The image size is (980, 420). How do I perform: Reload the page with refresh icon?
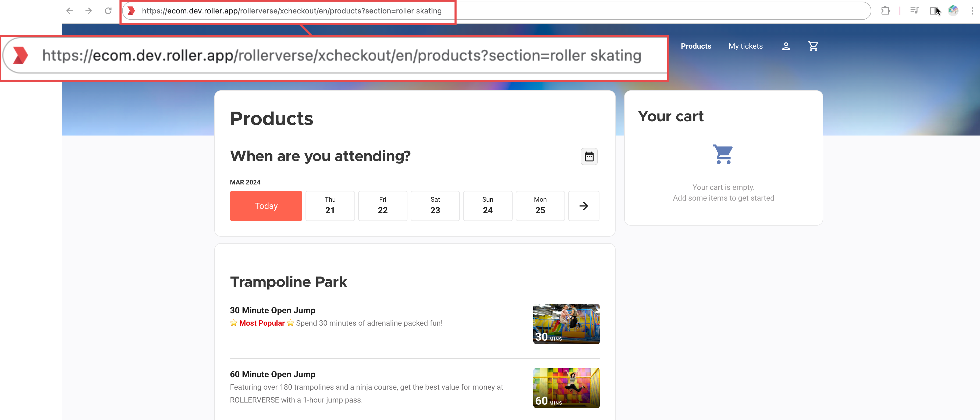[108, 11]
